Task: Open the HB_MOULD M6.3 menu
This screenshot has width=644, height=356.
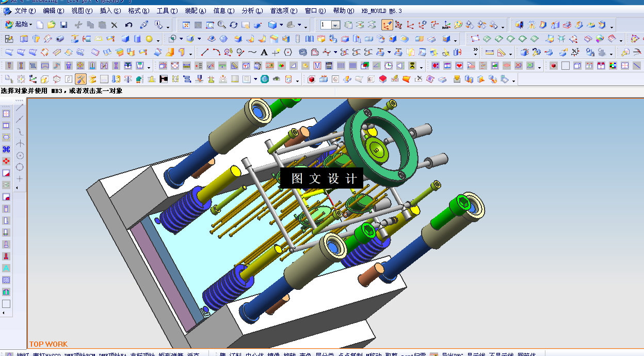Action: 381,11
